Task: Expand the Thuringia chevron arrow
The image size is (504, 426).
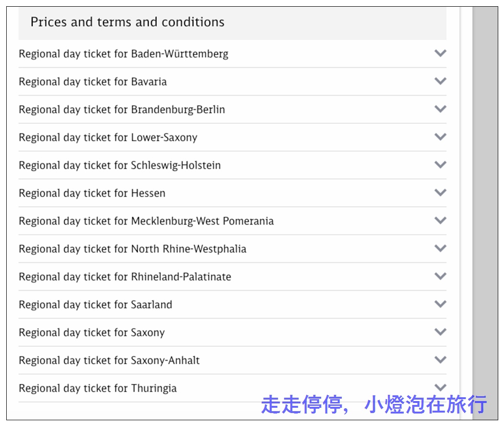Action: pos(440,388)
